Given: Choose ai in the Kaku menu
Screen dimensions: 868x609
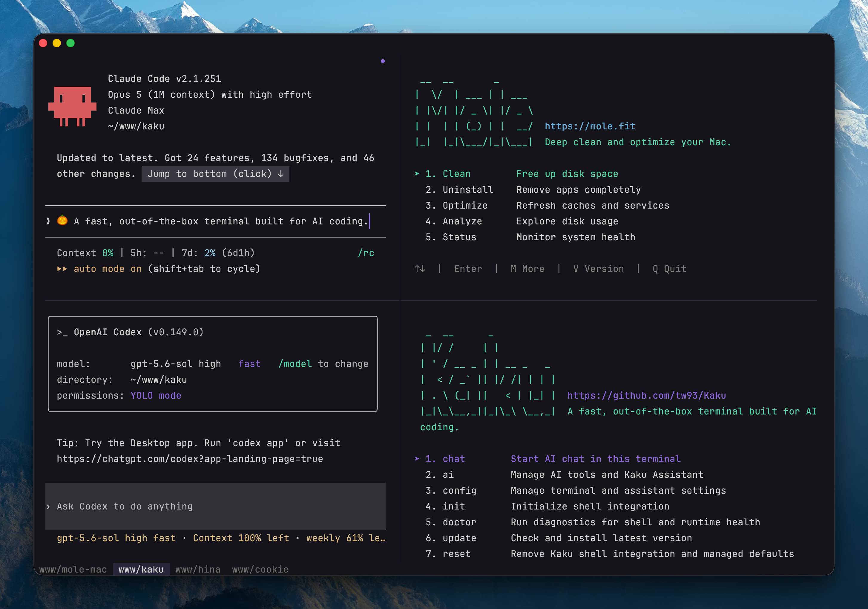Looking at the screenshot, I should 565,475.
